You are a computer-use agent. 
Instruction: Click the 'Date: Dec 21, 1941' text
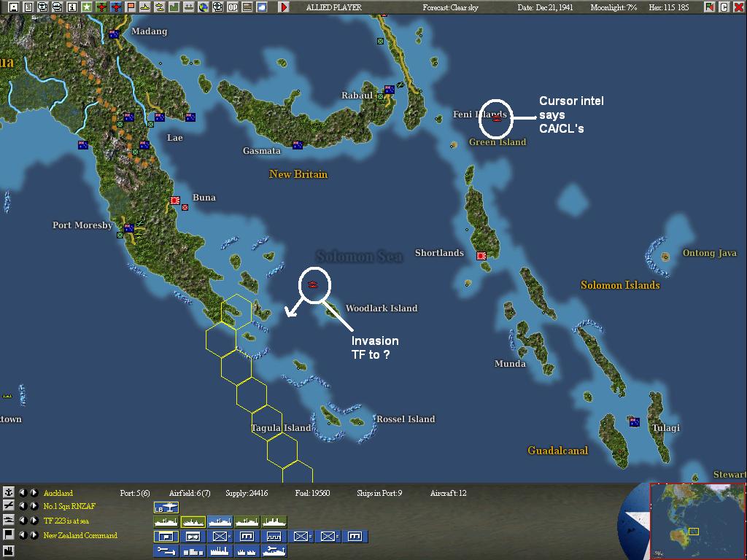pos(546,7)
